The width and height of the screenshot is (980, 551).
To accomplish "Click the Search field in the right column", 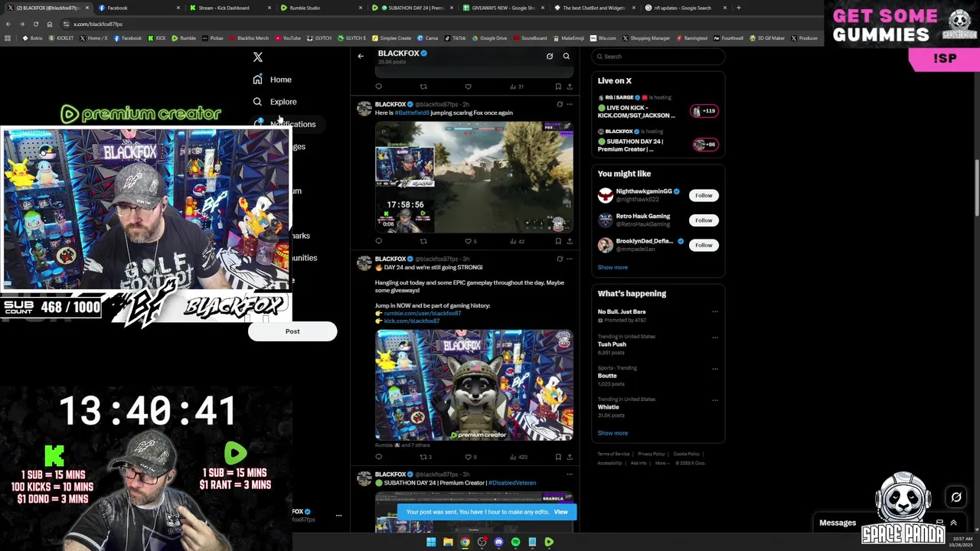I will (x=658, y=57).
